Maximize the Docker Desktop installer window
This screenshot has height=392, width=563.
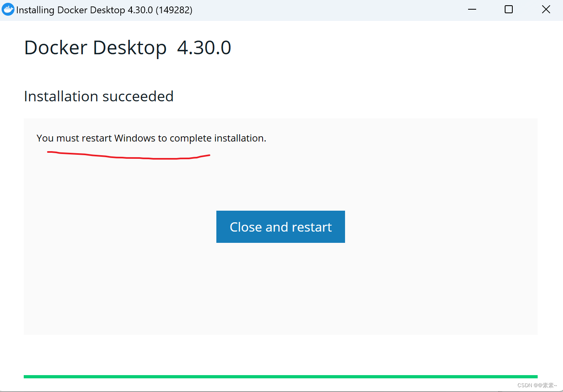pos(509,9)
